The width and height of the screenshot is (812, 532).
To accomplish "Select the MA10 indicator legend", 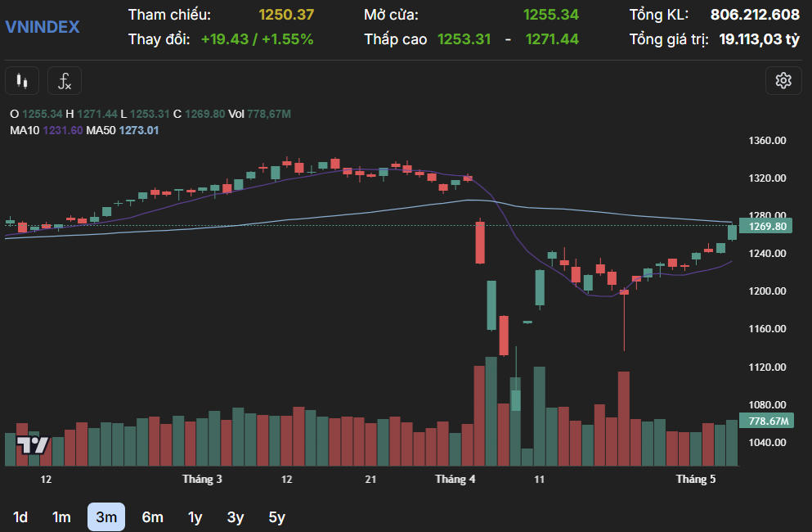I will point(46,130).
